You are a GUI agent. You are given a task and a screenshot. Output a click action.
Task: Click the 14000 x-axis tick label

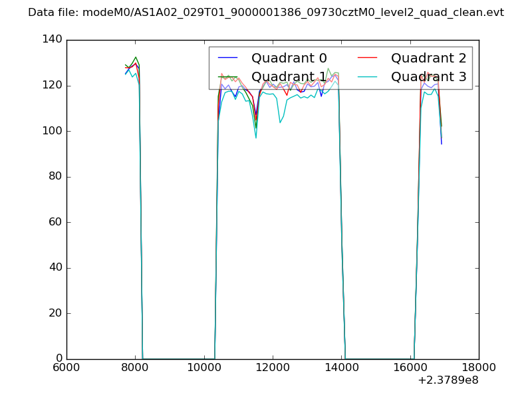pyautogui.click(x=341, y=368)
